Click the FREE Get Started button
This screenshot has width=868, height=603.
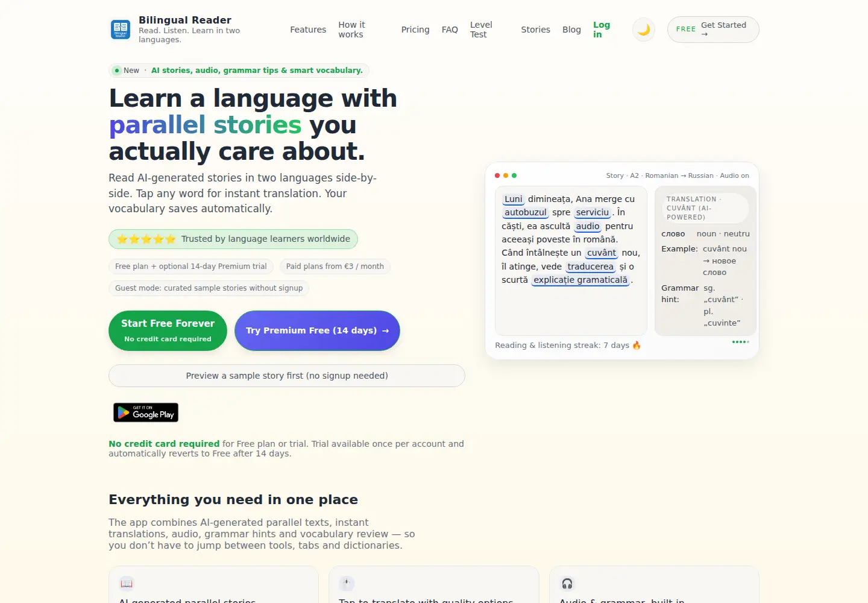[x=713, y=30]
